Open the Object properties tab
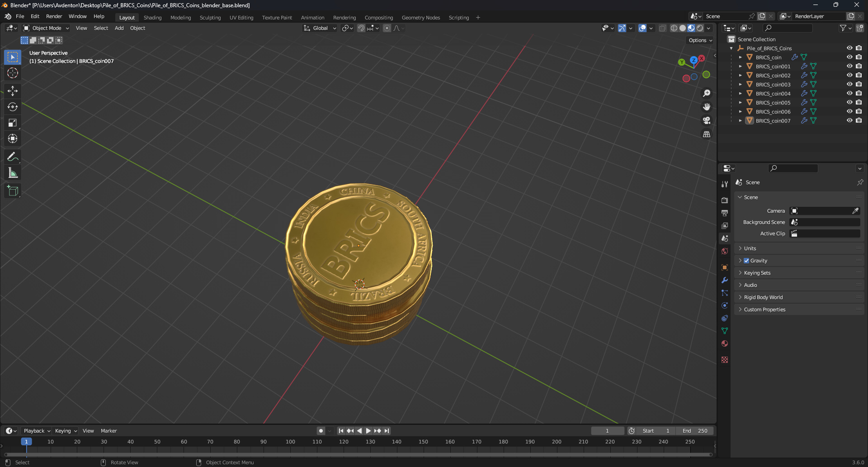This screenshot has height=467, width=868. click(725, 267)
